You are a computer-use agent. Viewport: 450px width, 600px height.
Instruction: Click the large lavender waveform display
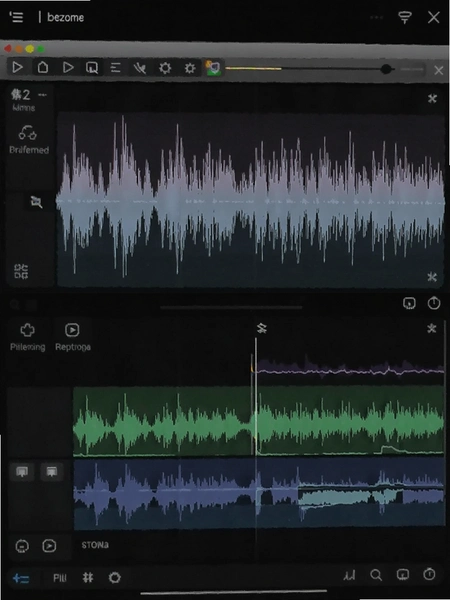(x=251, y=200)
